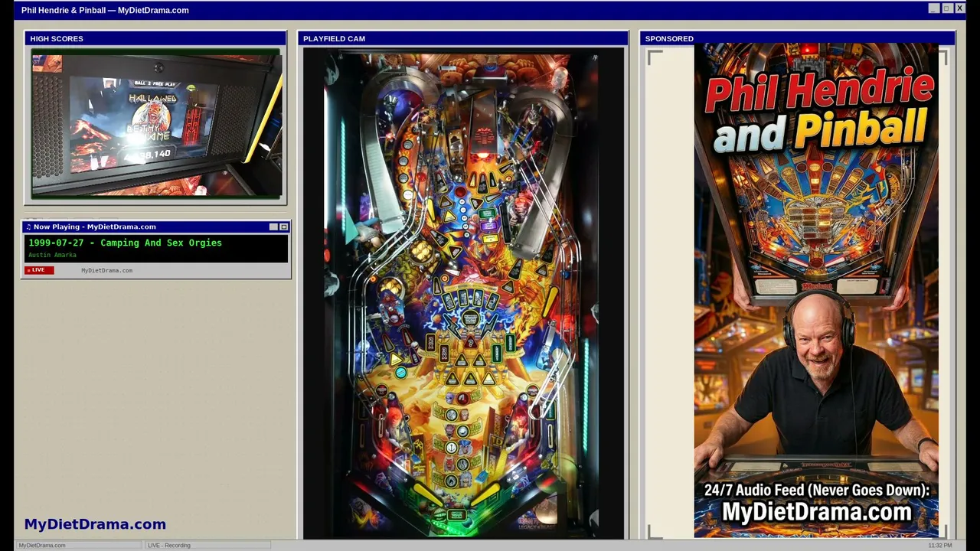Screen dimensions: 980x551
Task: Click 'MyDietDrama.com' URL in sponsored ad
Action: click(817, 512)
